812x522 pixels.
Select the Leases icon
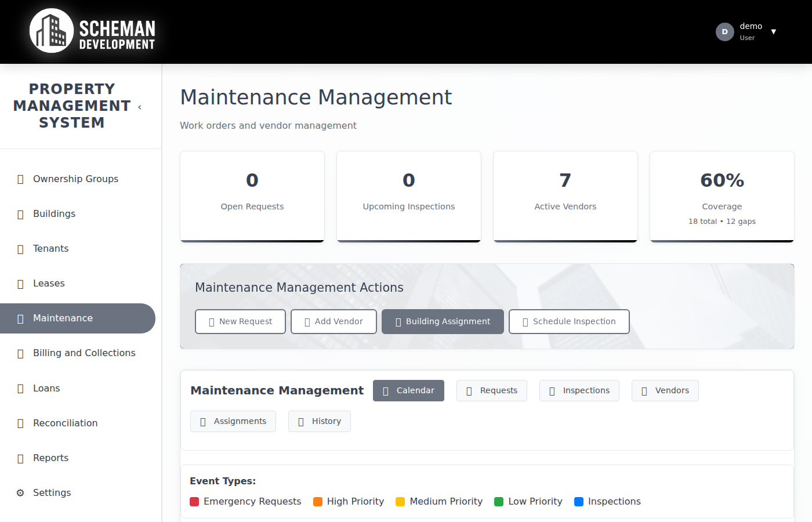(x=19, y=283)
